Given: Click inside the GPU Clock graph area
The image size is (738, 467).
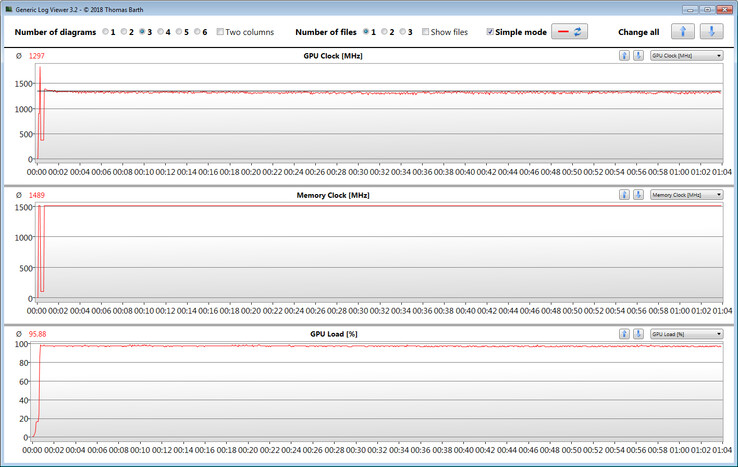Looking at the screenshot, I should point(379,112).
